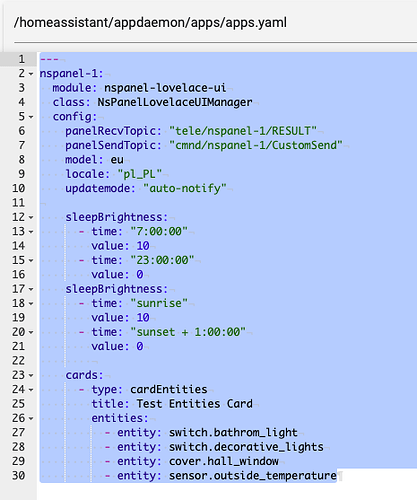
Task: Click gutter line number 30
Action: (x=19, y=475)
